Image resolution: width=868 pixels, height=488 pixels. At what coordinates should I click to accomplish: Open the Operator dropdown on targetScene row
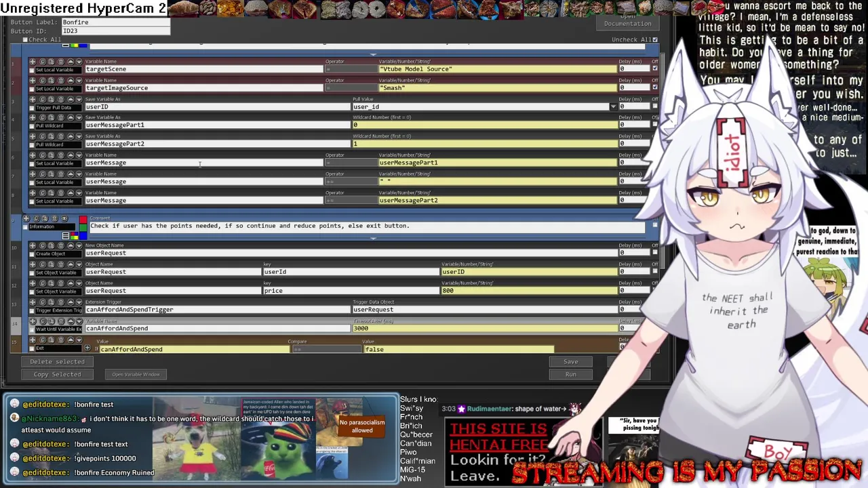click(x=350, y=68)
